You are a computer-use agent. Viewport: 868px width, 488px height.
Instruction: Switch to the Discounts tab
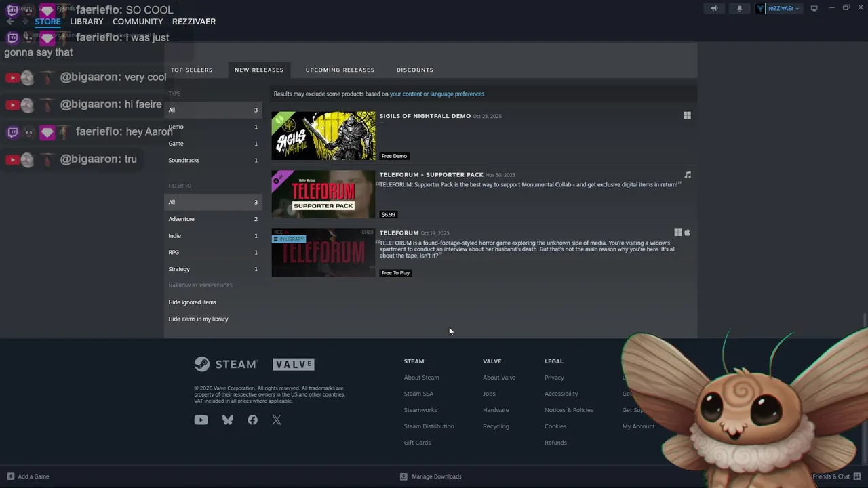pos(415,70)
